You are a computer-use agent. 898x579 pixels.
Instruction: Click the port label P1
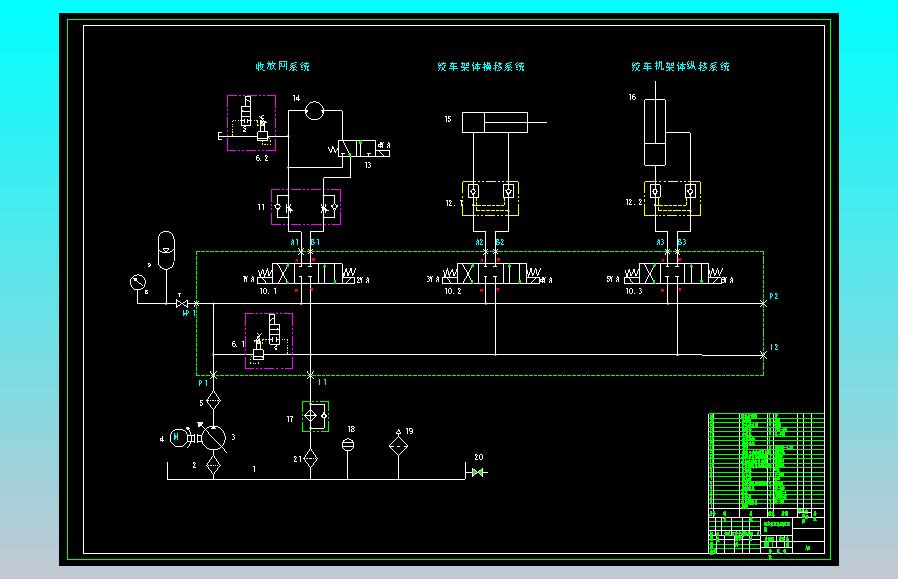(x=203, y=383)
